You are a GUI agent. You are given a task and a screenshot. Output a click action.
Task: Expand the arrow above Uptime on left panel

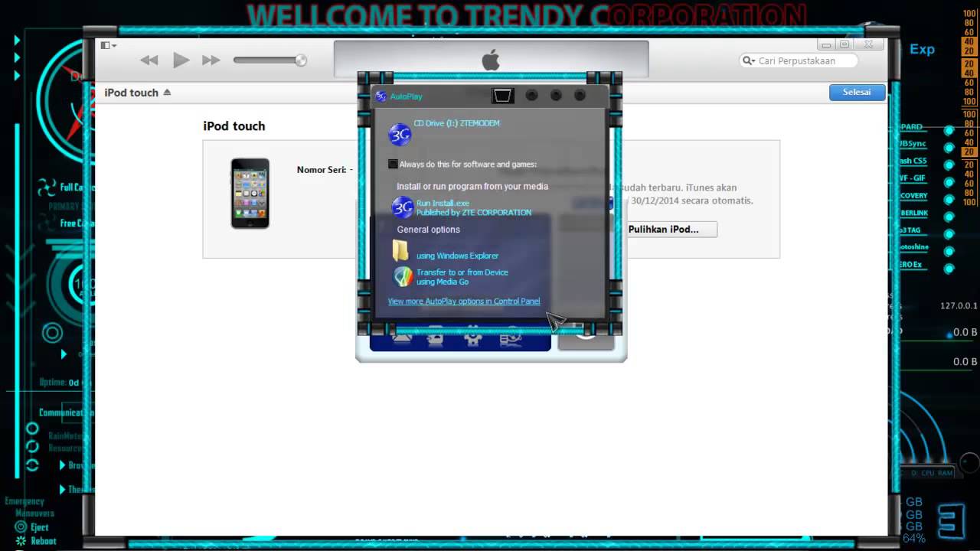(x=64, y=354)
